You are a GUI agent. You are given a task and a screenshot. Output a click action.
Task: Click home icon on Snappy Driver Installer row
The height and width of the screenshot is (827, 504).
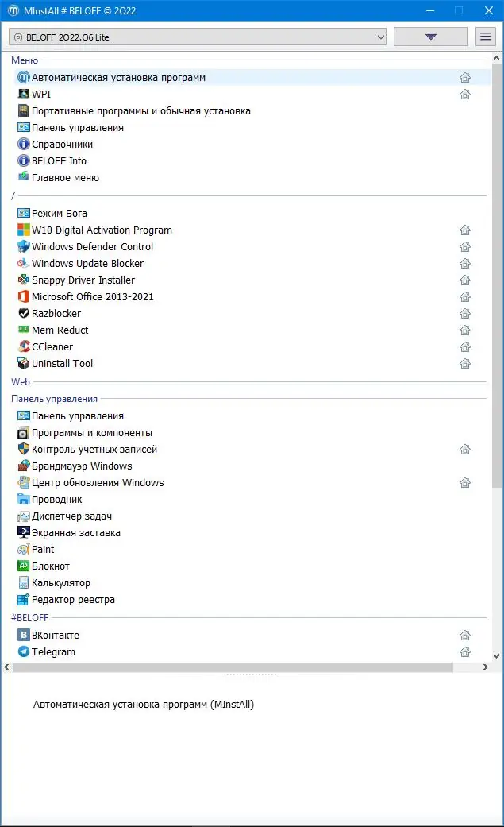(465, 280)
